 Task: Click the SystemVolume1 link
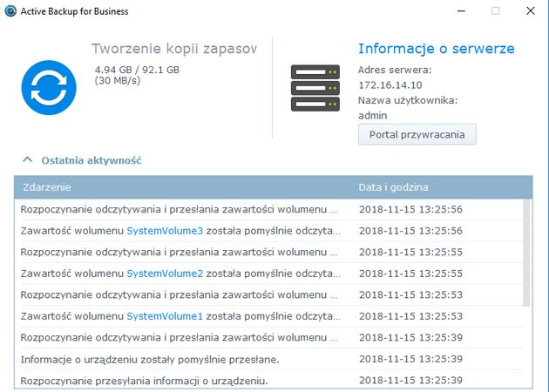point(165,316)
